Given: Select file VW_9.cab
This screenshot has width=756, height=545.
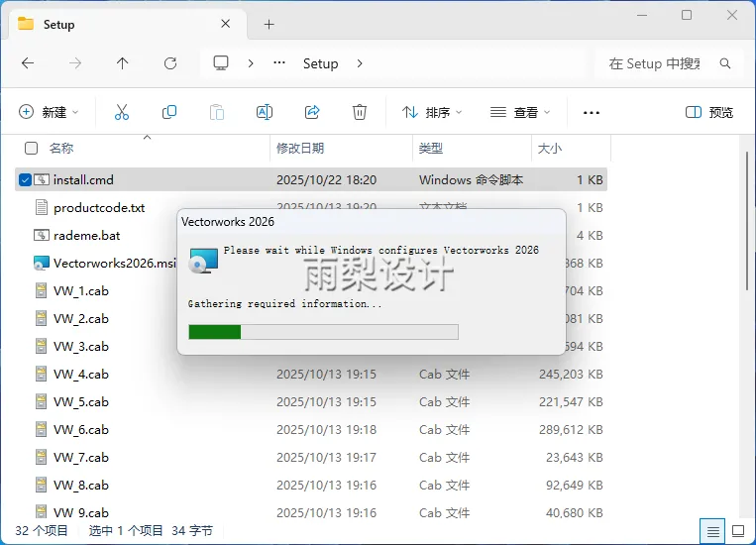Looking at the screenshot, I should click(81, 512).
